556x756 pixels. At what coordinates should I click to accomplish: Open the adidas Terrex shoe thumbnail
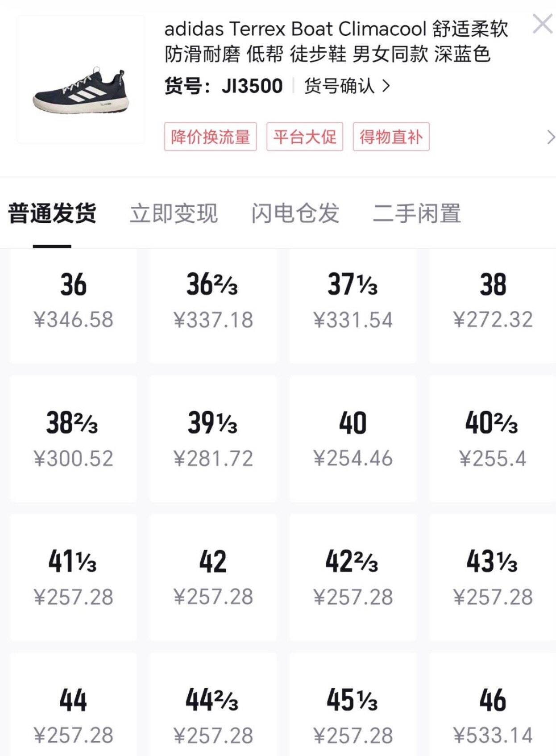tap(81, 79)
